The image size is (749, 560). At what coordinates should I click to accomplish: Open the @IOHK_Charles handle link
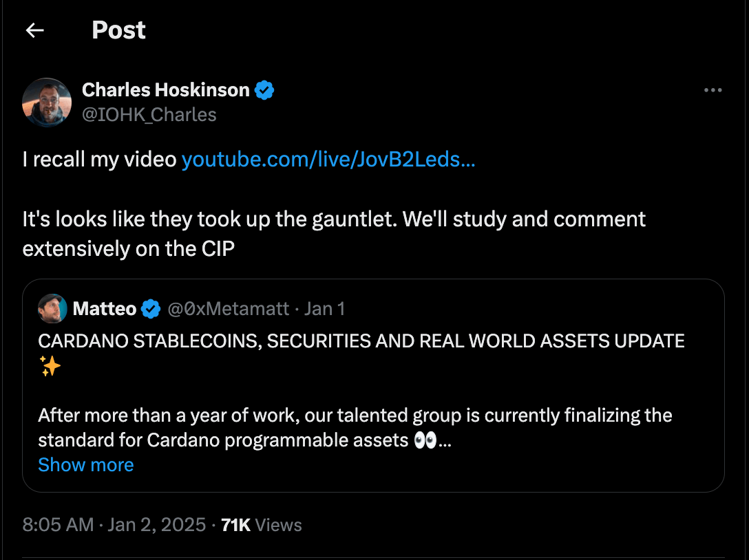[x=149, y=114]
